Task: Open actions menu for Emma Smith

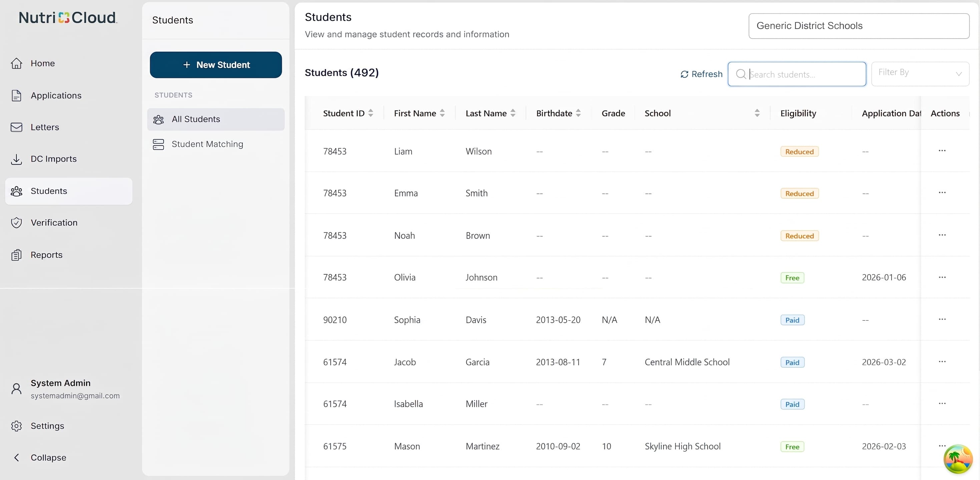Action: click(x=942, y=192)
